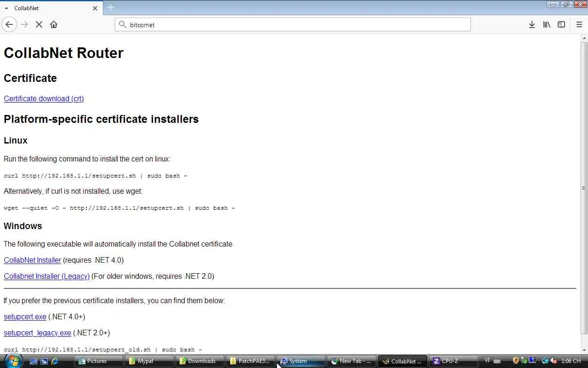
Task: Open the browser hamburger menu
Action: [x=579, y=24]
